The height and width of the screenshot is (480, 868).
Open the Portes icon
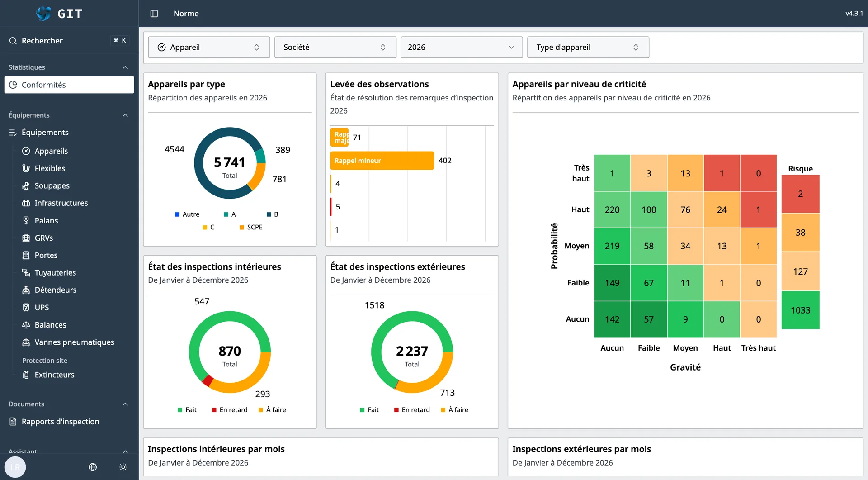26,255
